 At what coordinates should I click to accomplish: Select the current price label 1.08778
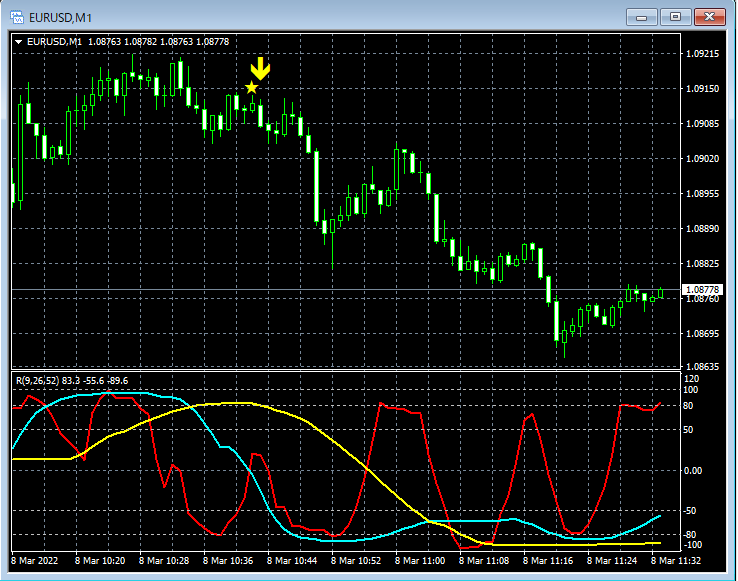(702, 289)
